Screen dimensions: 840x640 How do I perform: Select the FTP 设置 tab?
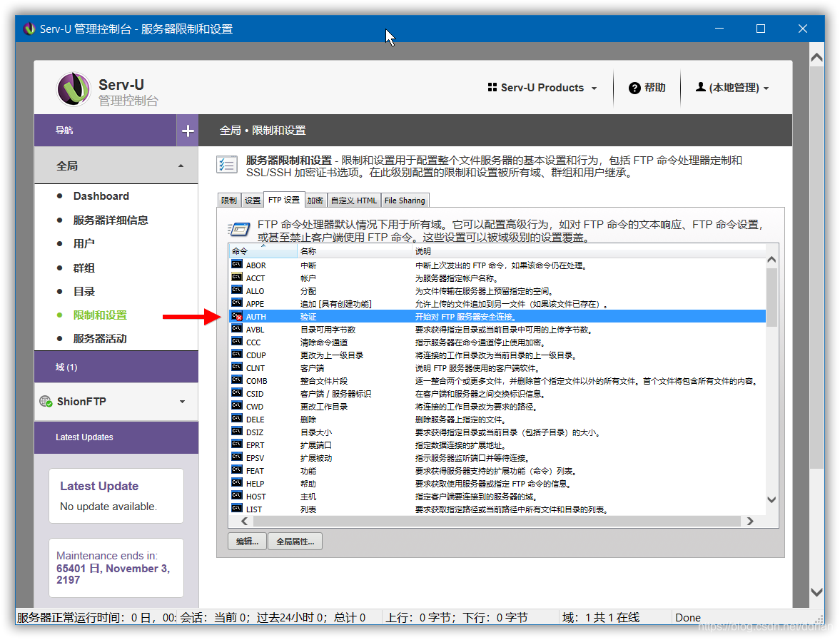(x=284, y=200)
